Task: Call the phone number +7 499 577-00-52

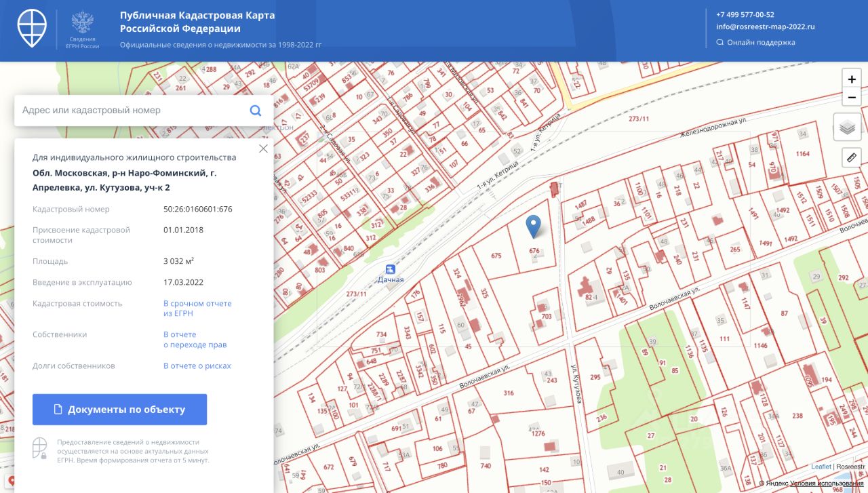Action: (x=745, y=14)
